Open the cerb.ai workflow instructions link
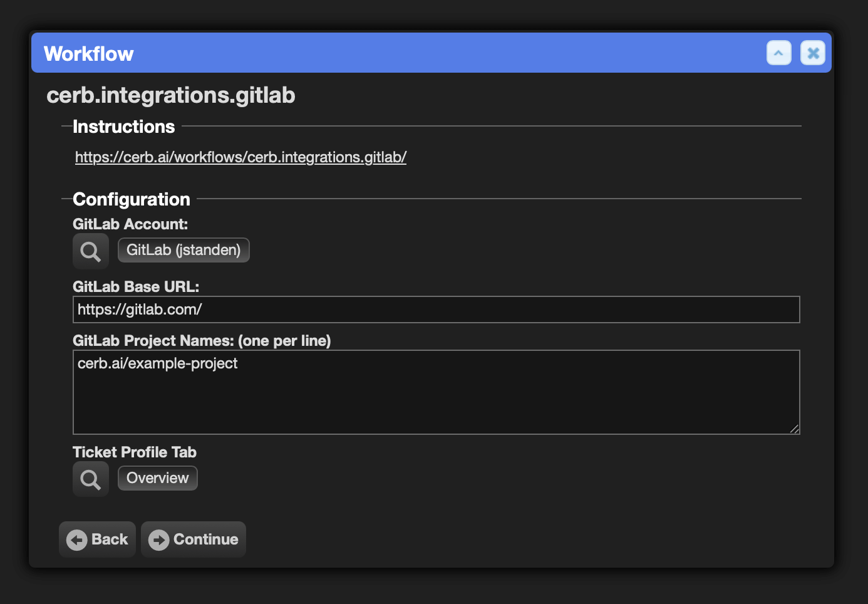The width and height of the screenshot is (868, 604). point(241,157)
